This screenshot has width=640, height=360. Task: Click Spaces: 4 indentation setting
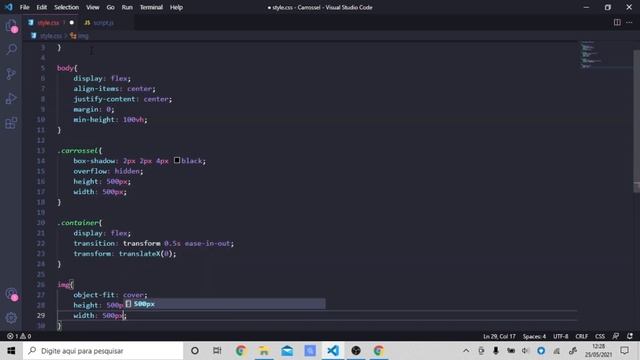534,336
